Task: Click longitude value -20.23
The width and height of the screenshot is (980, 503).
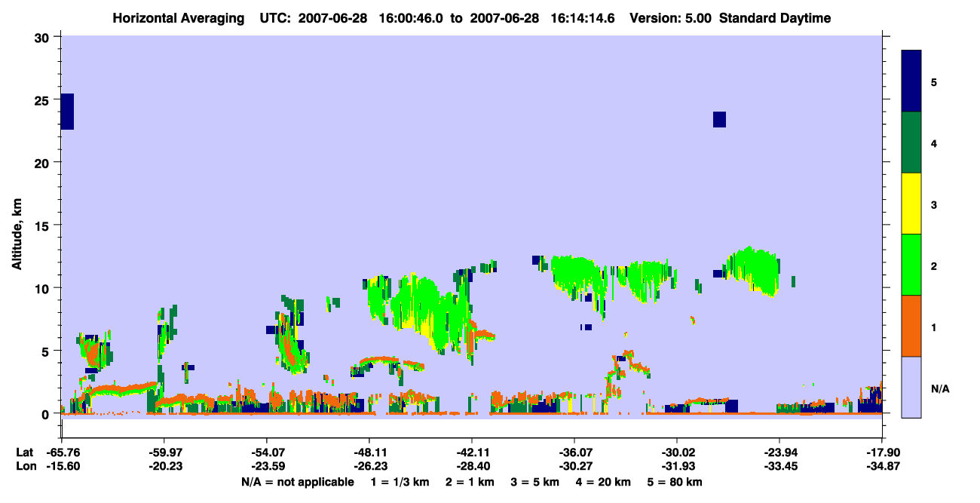Action: coord(164,466)
